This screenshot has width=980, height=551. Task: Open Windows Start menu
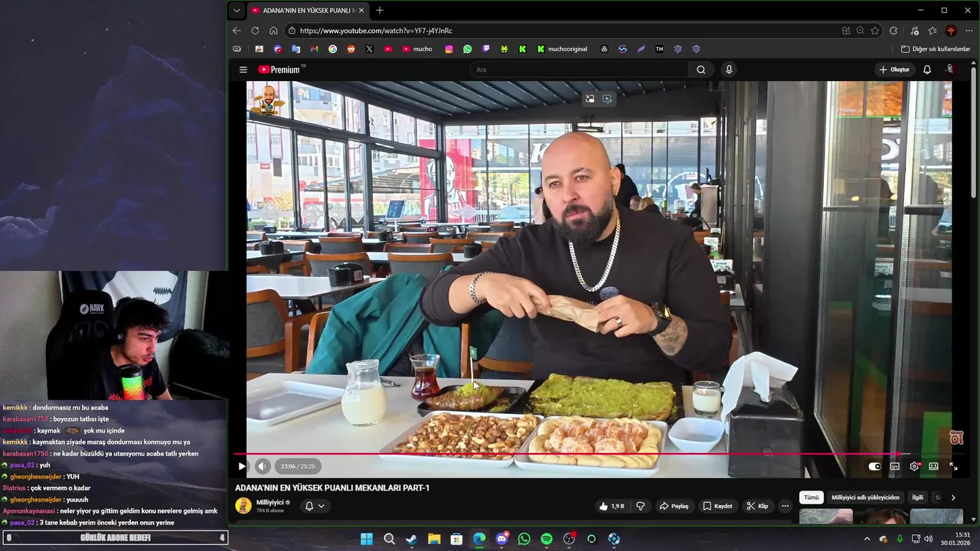coord(367,539)
